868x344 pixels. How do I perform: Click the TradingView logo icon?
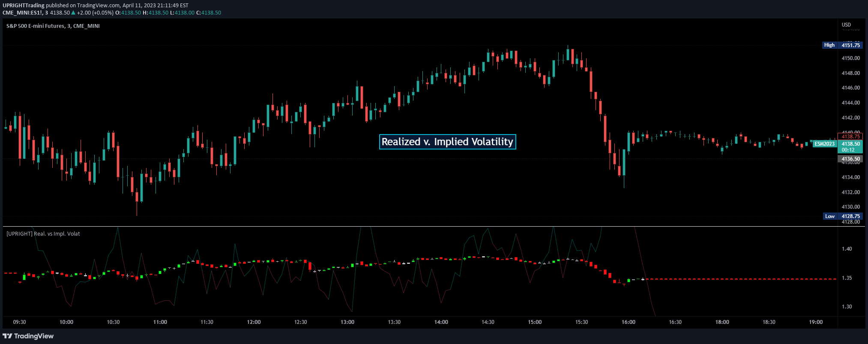click(x=7, y=336)
